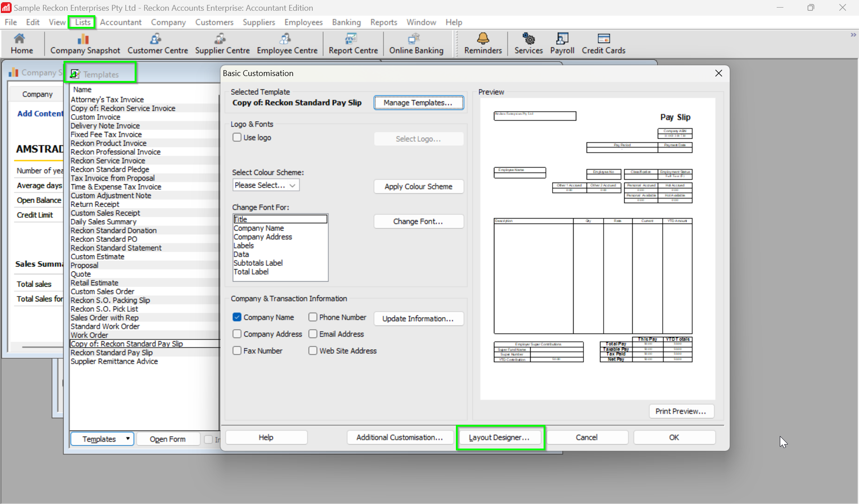Viewport: 859px width, 504px height.
Task: Open the Employees menu
Action: [x=303, y=22]
